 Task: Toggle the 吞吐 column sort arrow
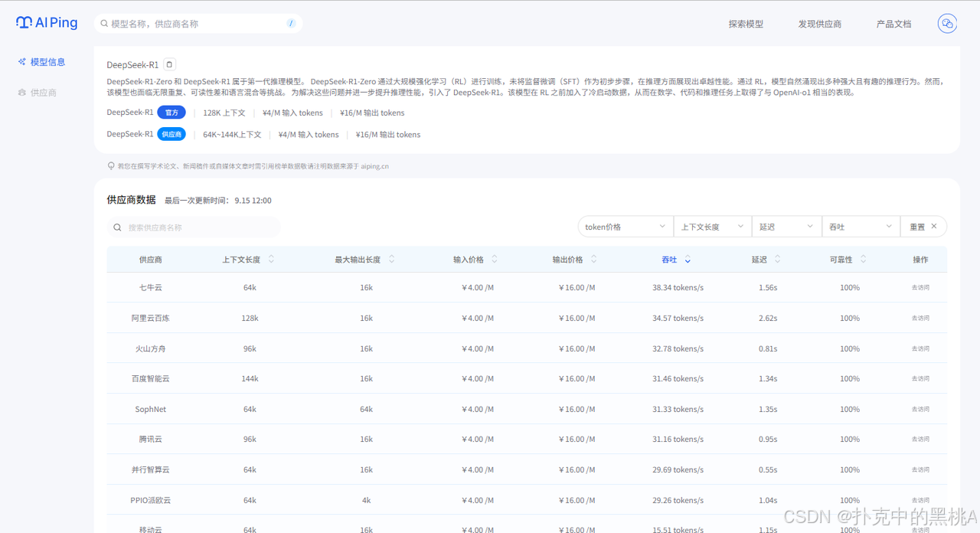688,260
